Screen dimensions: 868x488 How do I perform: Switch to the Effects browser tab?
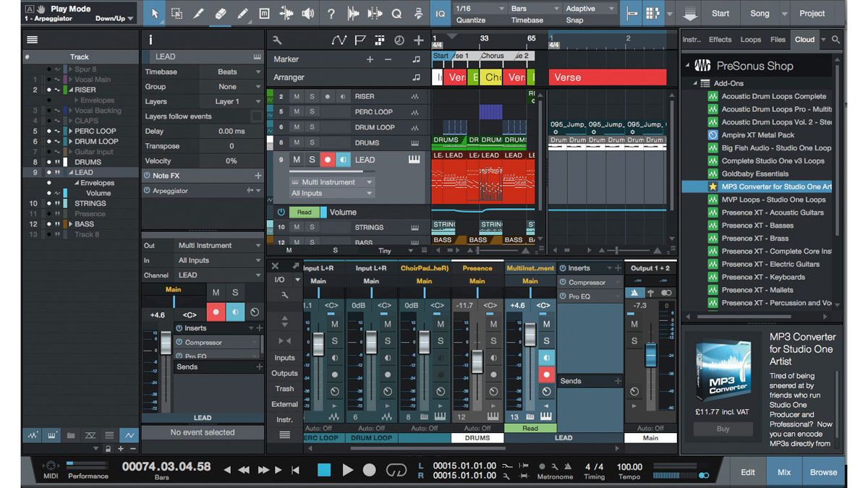tap(720, 40)
